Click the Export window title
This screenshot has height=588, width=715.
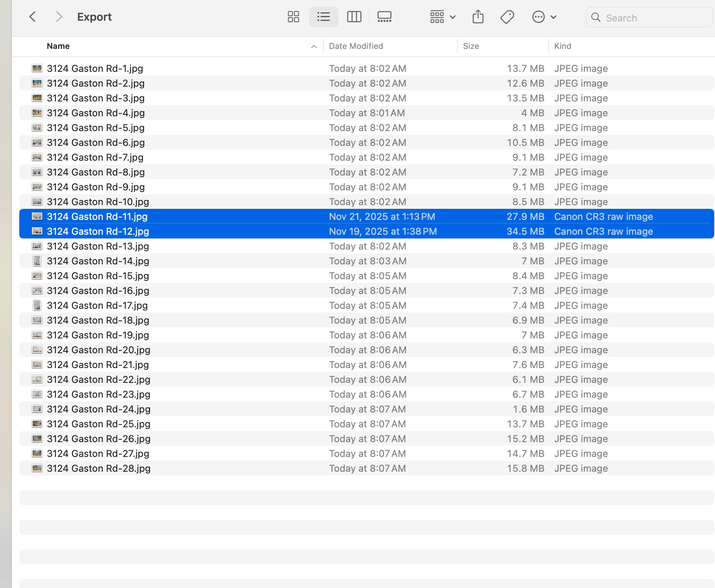pyautogui.click(x=94, y=17)
